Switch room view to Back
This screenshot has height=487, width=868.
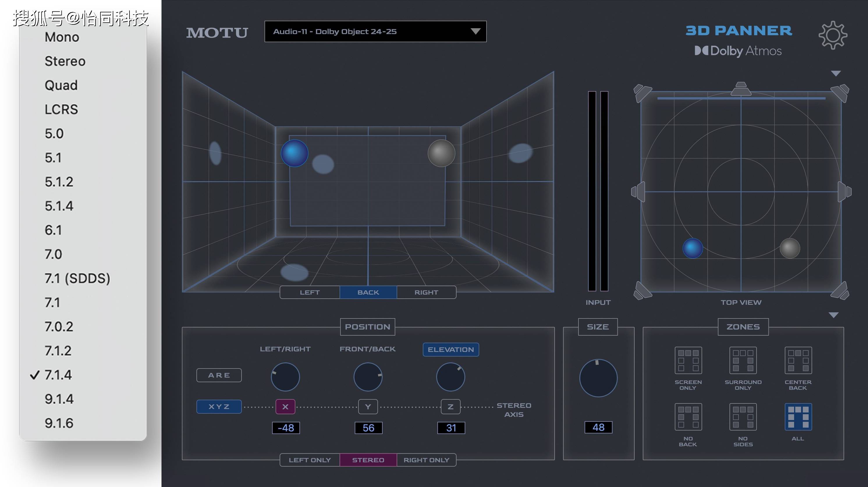click(368, 292)
